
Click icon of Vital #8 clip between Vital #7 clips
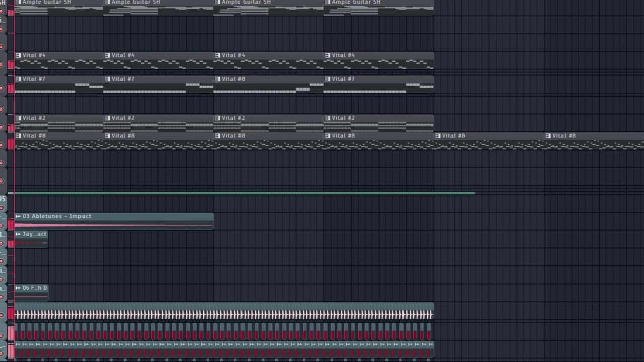(217, 79)
